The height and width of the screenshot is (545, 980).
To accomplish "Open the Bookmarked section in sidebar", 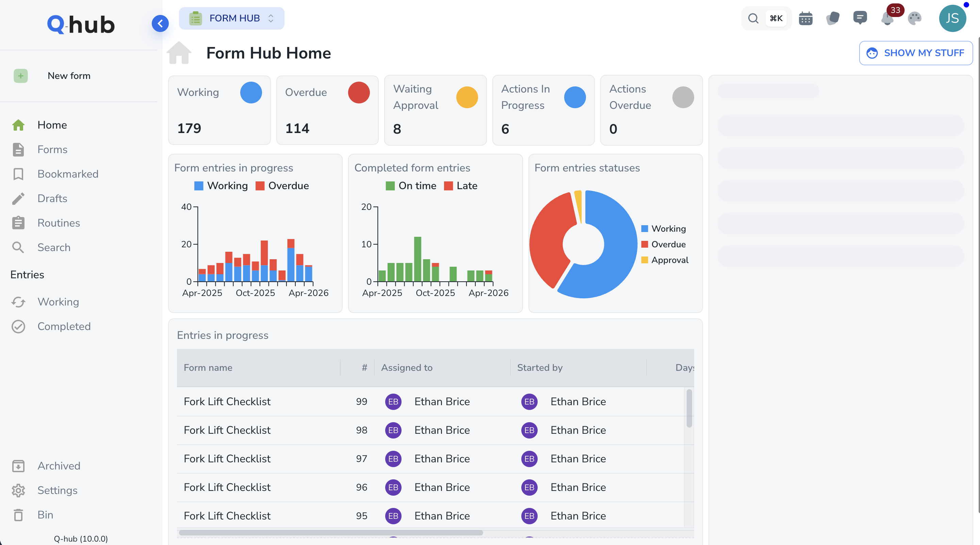I will click(68, 174).
